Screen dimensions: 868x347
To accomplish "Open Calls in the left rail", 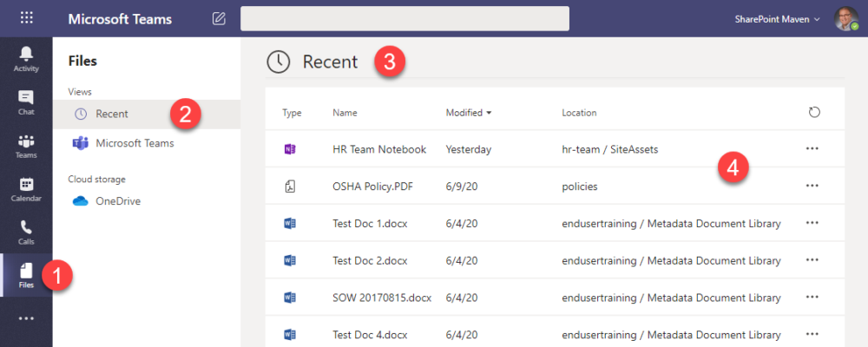I will [x=26, y=232].
